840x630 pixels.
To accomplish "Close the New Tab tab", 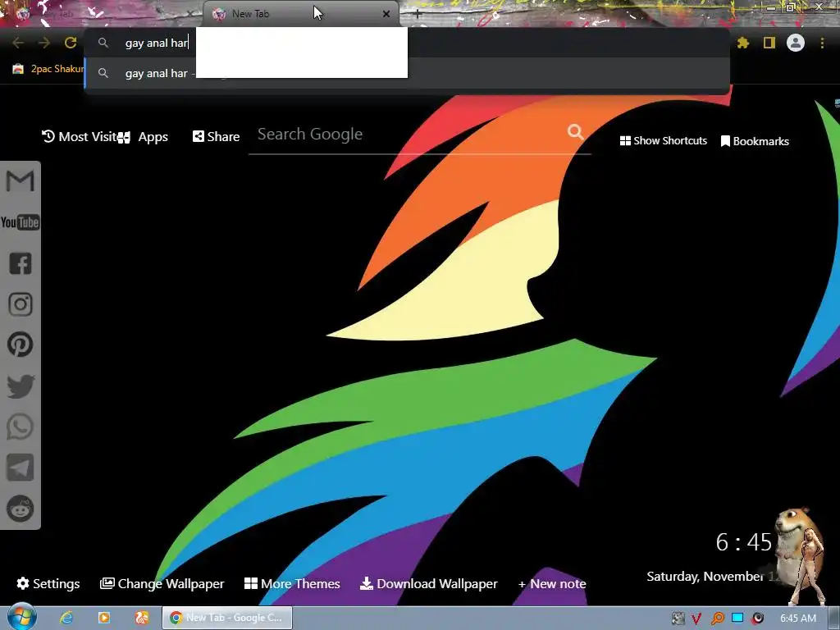I will coord(386,14).
